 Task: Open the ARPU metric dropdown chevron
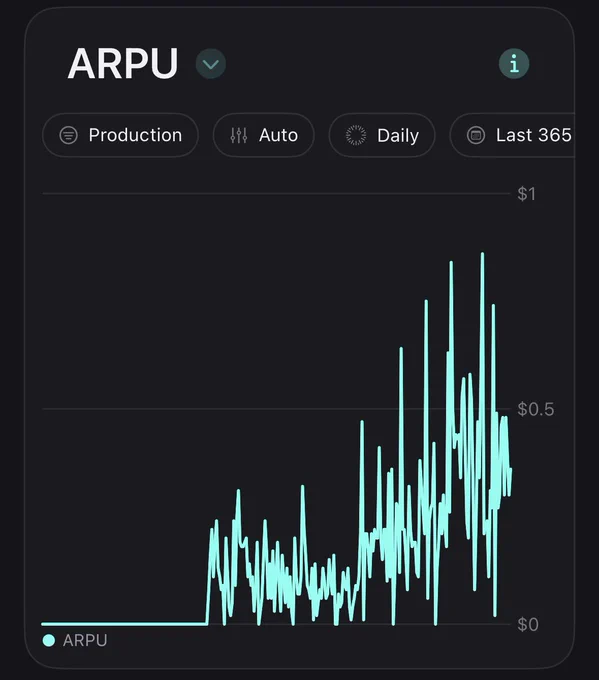pos(211,64)
